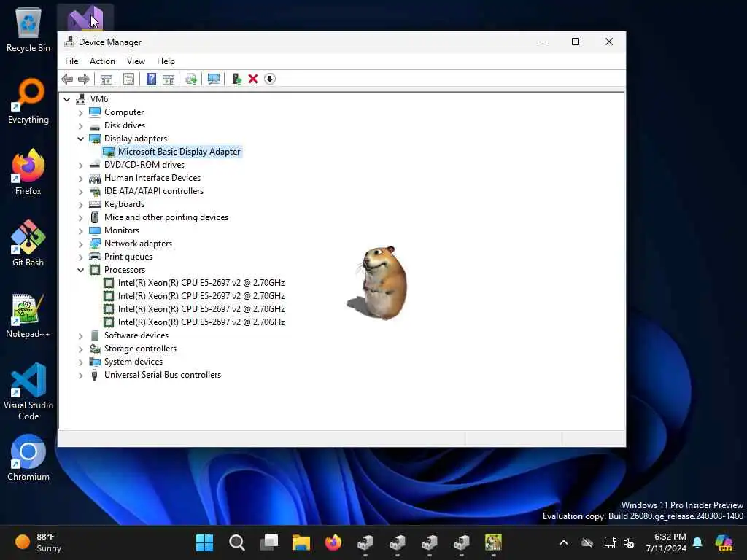This screenshot has width=747, height=560.
Task: Click the Back arrow in Device Manager toolbar
Action: coord(67,79)
